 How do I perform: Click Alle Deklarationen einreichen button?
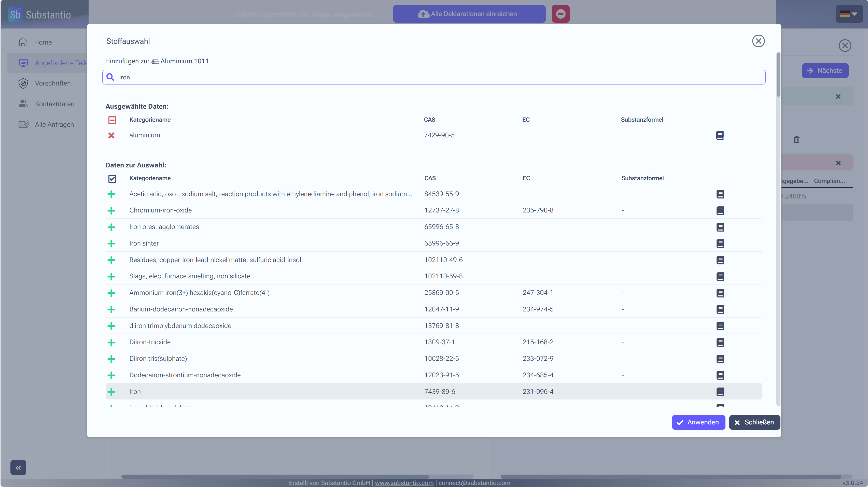tap(469, 14)
